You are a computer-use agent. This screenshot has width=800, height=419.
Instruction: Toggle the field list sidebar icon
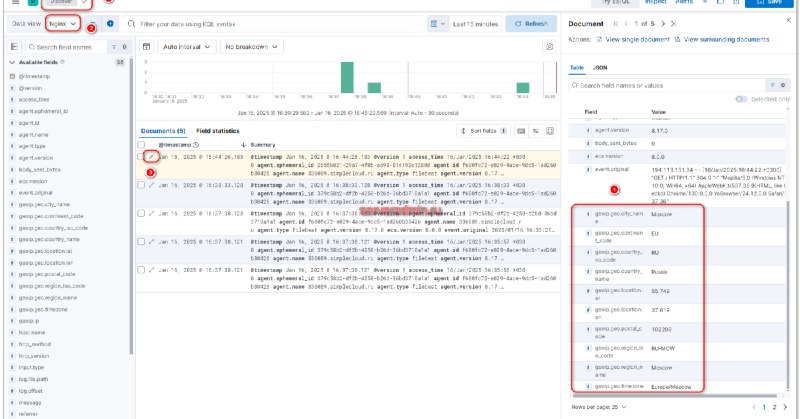point(14,47)
